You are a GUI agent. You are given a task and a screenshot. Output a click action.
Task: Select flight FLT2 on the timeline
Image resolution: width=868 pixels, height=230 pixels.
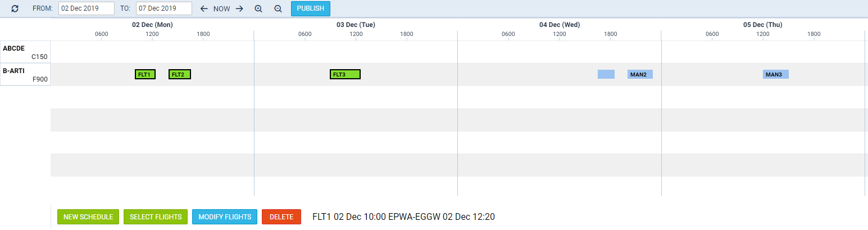point(180,74)
